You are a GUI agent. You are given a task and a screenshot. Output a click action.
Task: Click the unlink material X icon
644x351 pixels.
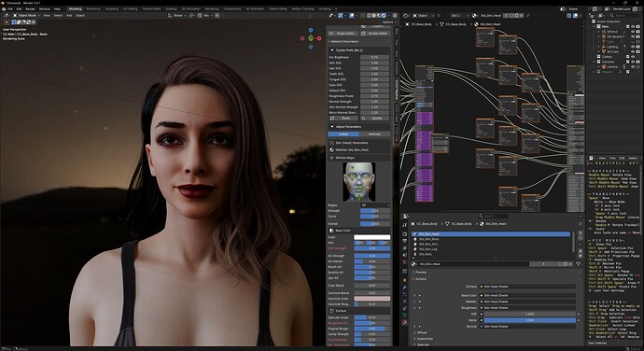pyautogui.click(x=570, y=264)
